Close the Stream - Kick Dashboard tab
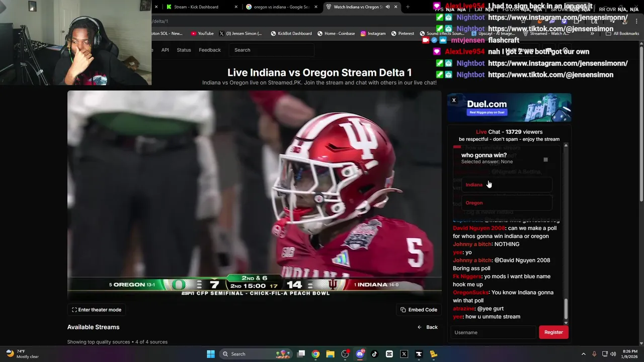 coord(236,7)
